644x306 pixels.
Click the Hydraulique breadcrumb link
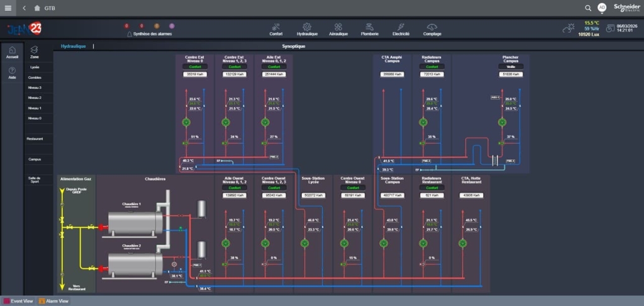pos(73,46)
